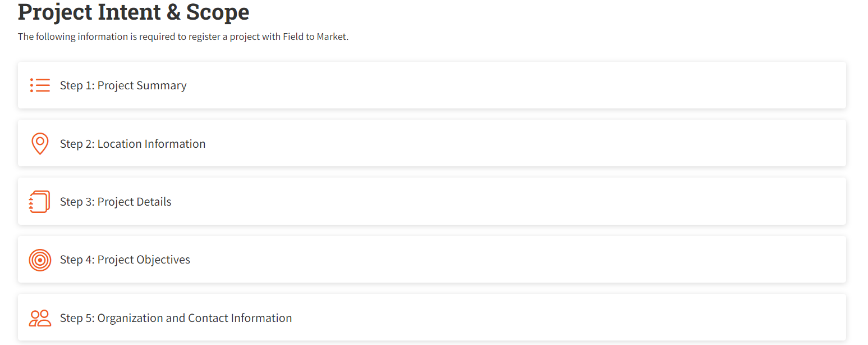The height and width of the screenshot is (345, 868).
Task: Click the concentric circles objectives icon
Action: click(40, 260)
